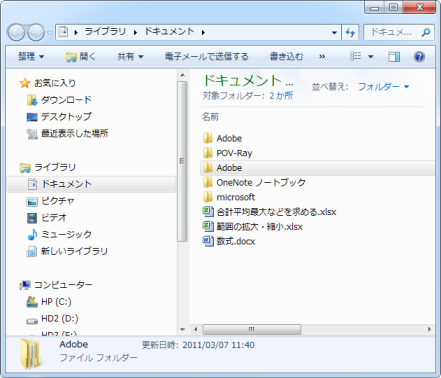Select the highlighted Adobe folder row

tap(318, 168)
